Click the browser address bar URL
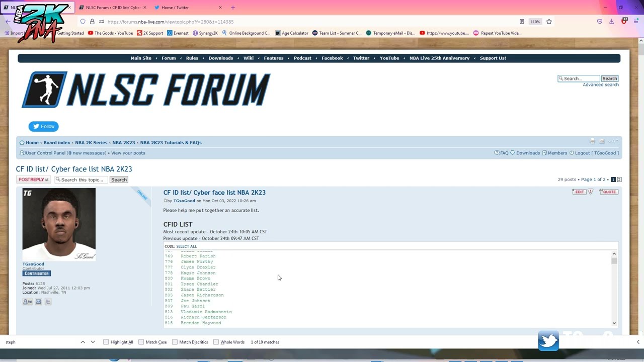644x362 pixels. [x=170, y=22]
